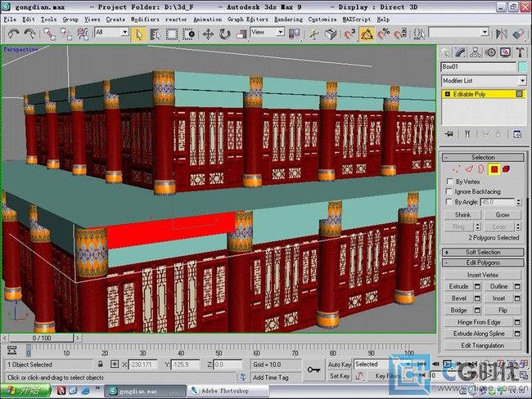Click the Redo arrow icon
The width and height of the screenshot is (532, 399).
click(x=29, y=34)
